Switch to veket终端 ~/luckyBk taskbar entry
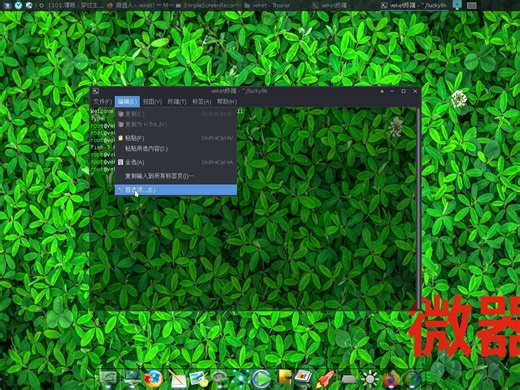Screen dimensions: 520x390 click(414, 5)
